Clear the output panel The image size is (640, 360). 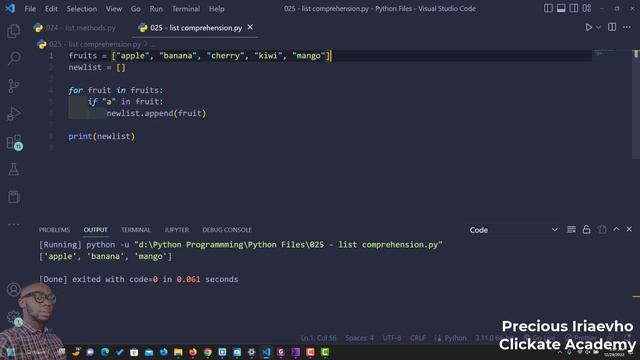[x=571, y=230]
